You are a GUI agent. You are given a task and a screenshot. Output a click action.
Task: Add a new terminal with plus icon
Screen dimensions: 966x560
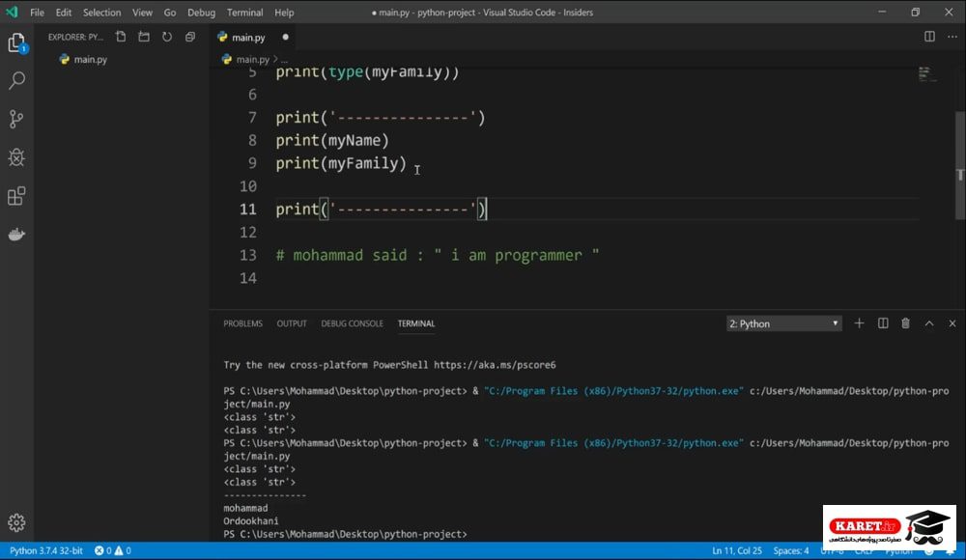pos(859,323)
